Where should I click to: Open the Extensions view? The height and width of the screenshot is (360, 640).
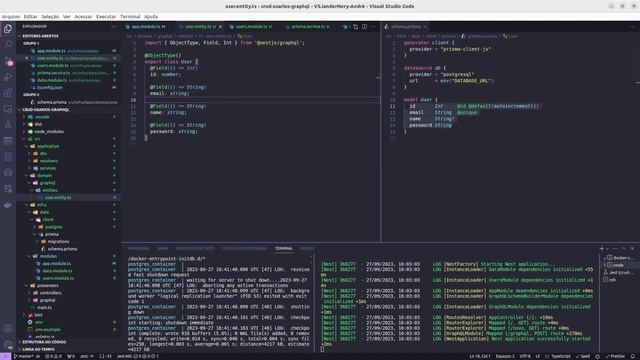point(8,93)
